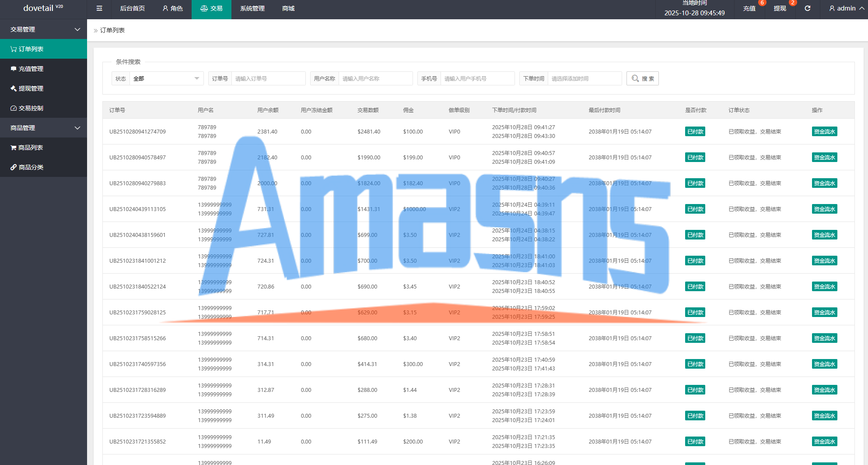
Task: Switch to the 后台首页 tab
Action: pos(132,8)
